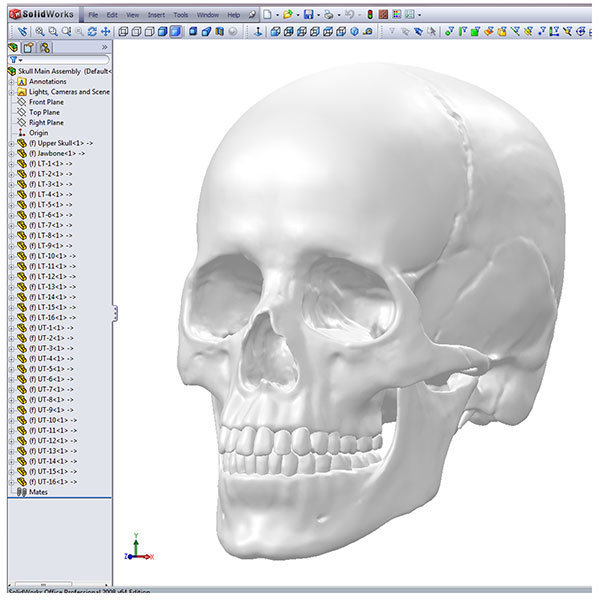Enable the Shaded display style
The height and width of the screenshot is (600, 600).
click(x=175, y=31)
